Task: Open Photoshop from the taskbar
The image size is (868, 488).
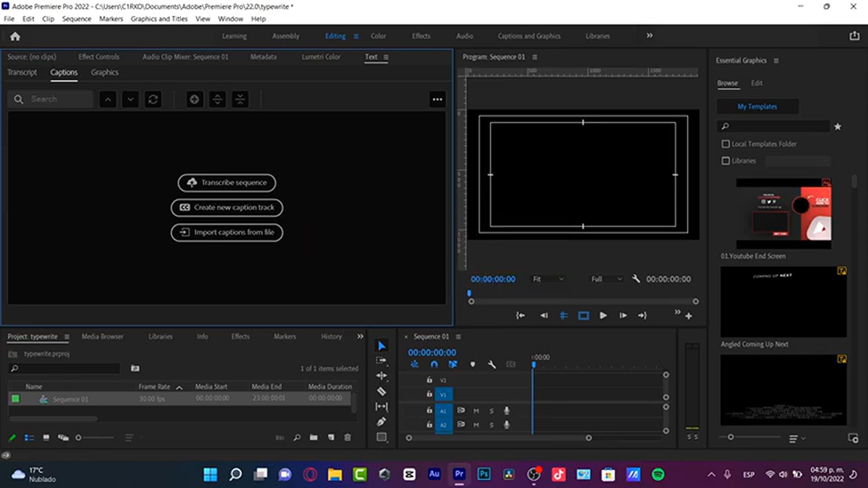Action: (x=484, y=474)
